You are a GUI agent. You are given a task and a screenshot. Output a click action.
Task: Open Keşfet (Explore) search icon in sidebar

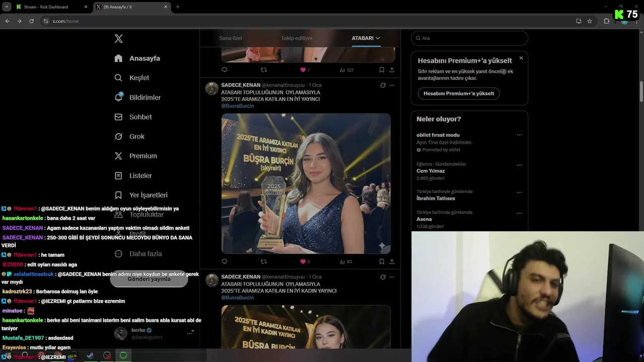(x=118, y=78)
